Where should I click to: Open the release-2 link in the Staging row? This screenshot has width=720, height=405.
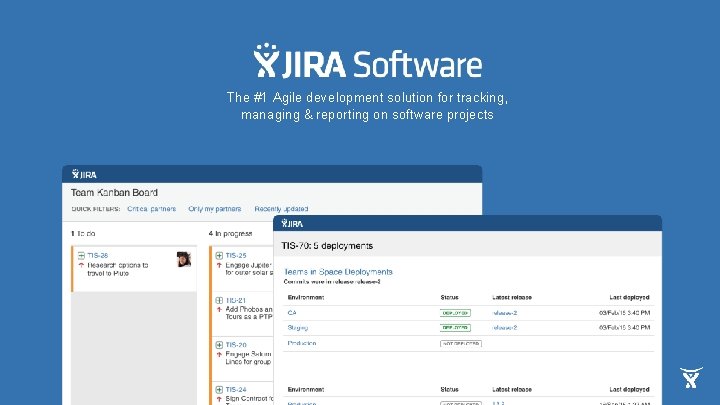coord(505,327)
